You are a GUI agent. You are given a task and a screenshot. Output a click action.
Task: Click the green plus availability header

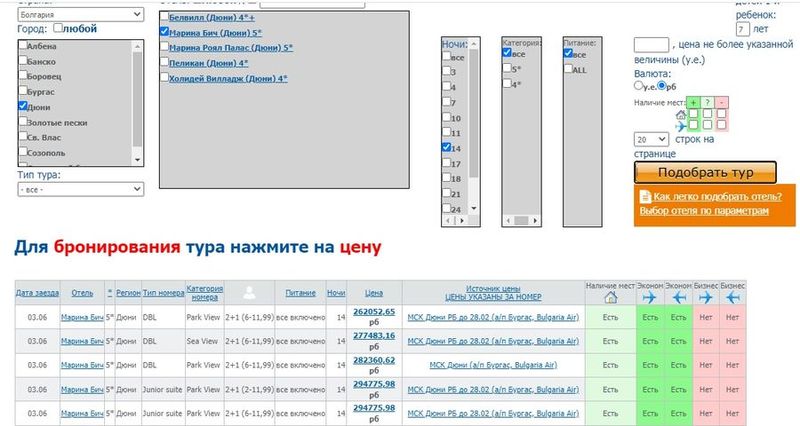[693, 103]
